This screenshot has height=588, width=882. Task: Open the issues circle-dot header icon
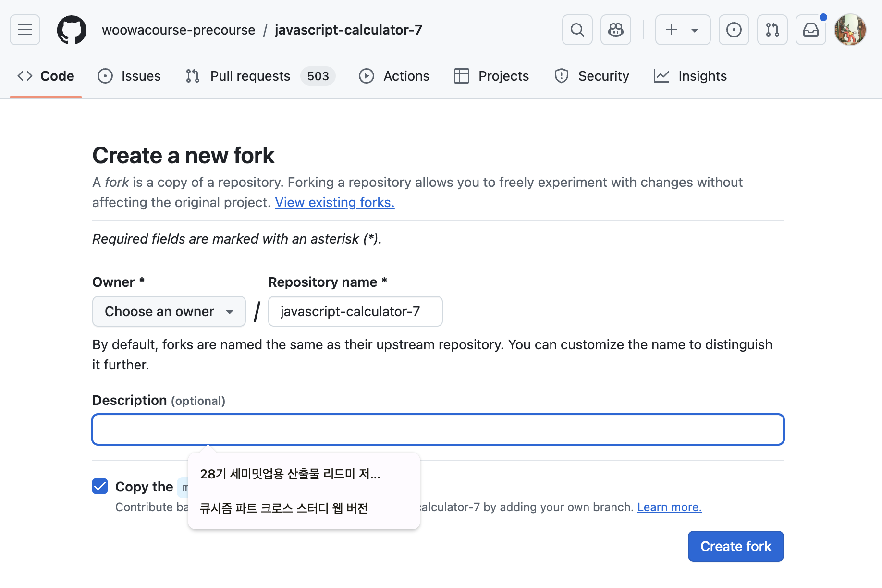734,30
